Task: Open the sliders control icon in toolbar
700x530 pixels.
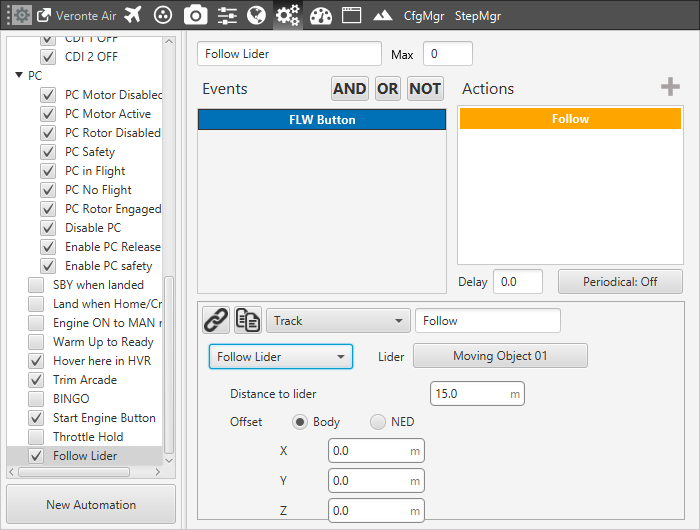Action: 227,16
